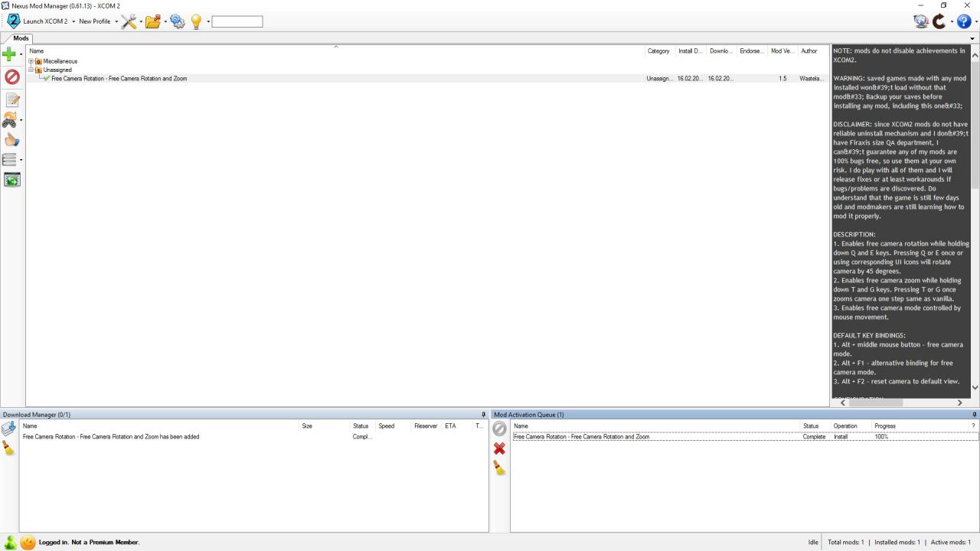Sort mods by Endorsement column
The height and width of the screenshot is (551, 980).
753,51
